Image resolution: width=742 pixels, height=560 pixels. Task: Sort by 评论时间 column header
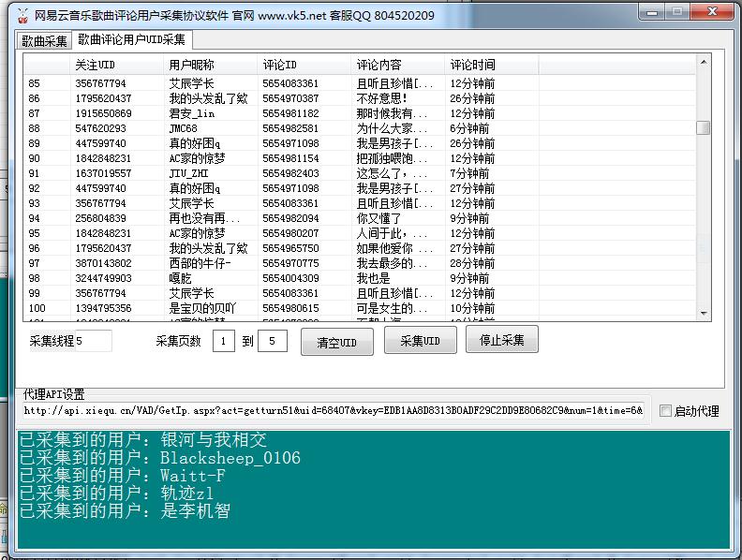click(491, 66)
